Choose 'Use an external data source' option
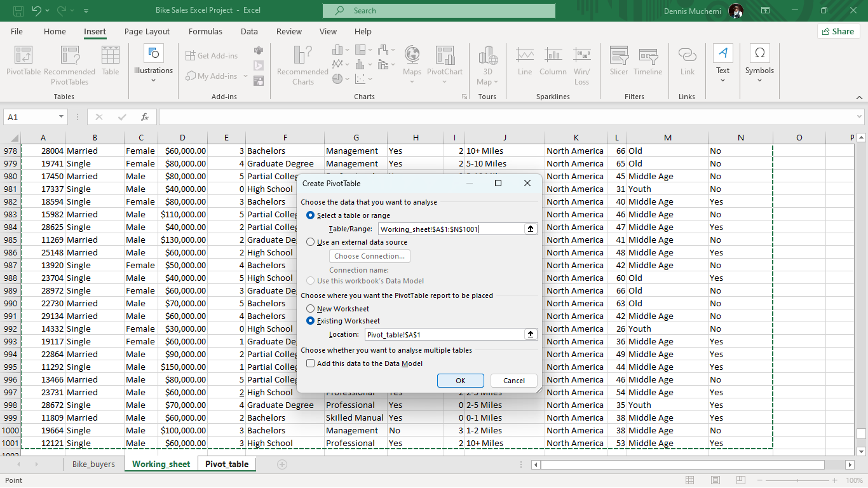 tap(311, 242)
